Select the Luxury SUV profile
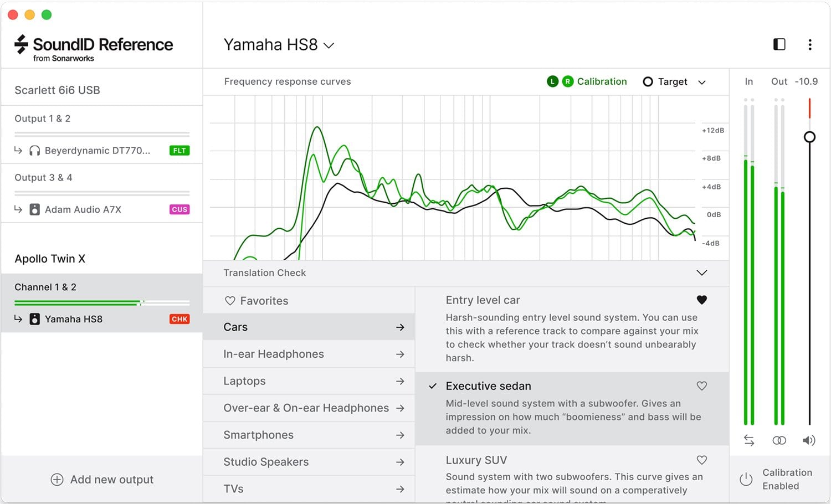 point(572,475)
